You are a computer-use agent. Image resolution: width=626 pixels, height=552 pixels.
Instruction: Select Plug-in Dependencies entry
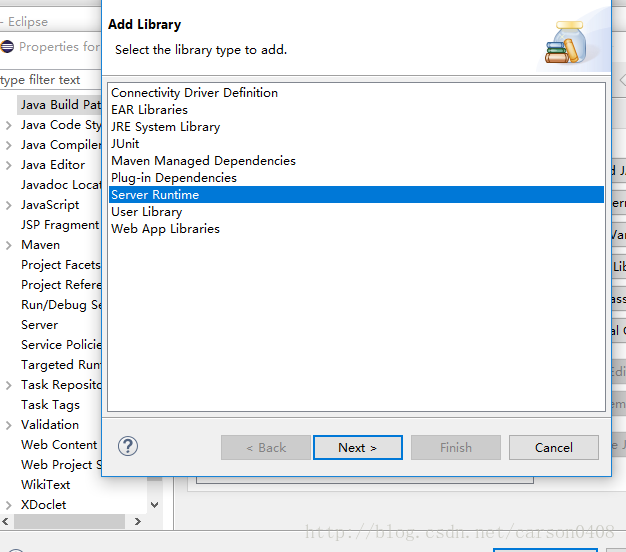click(x=356, y=178)
